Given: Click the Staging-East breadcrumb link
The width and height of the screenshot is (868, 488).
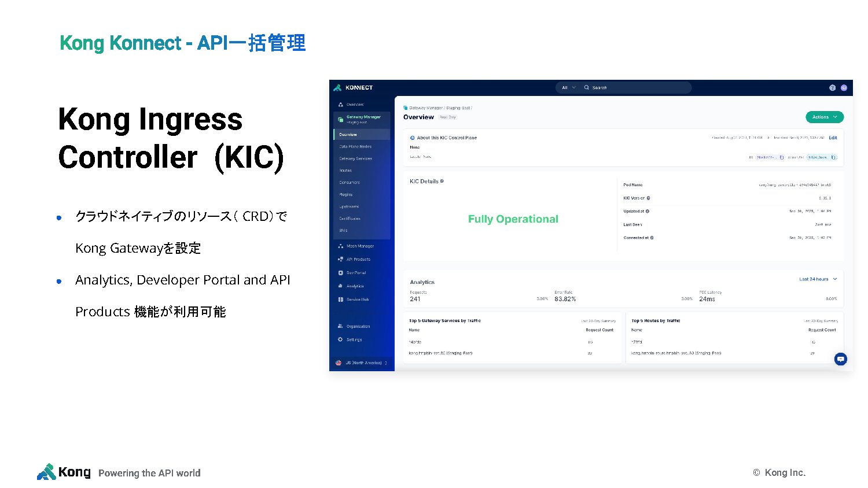Looking at the screenshot, I should click(458, 108).
